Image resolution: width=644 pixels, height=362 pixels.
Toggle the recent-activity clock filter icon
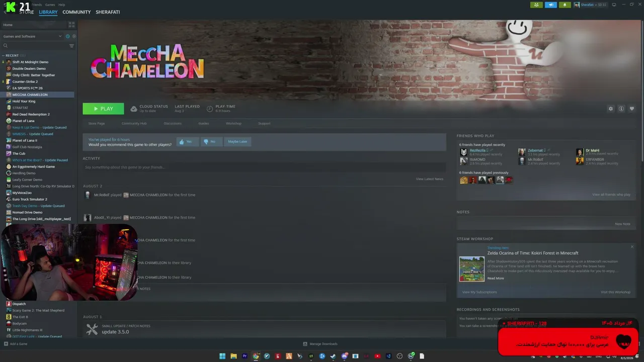(67, 36)
